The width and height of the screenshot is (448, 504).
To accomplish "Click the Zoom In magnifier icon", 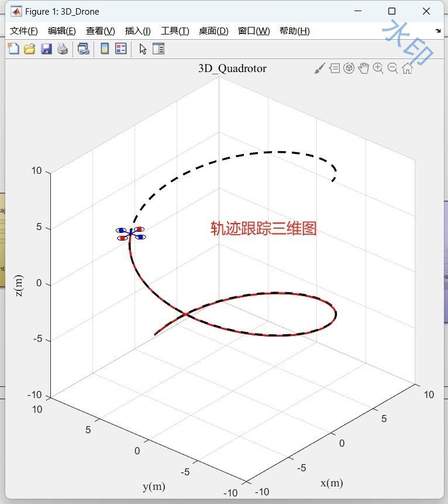I will 378,68.
